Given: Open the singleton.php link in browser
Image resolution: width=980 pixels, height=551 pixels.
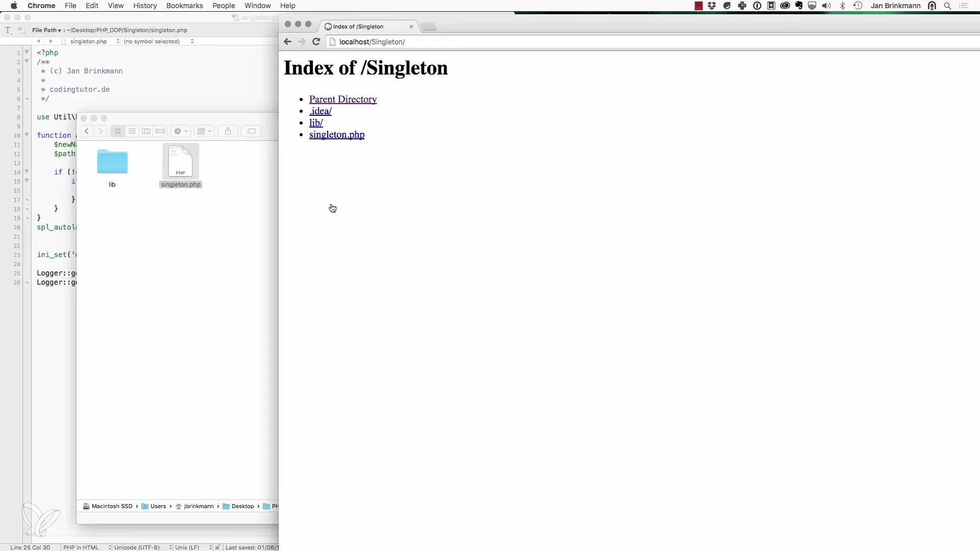Looking at the screenshot, I should click(336, 135).
